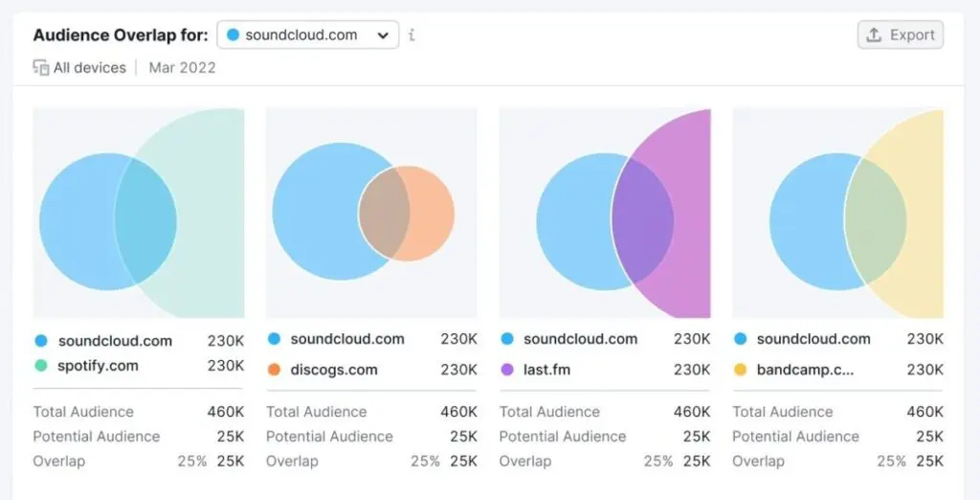The image size is (980, 500).
Task: Click the truncated bandcamp legend label
Action: 804,370
